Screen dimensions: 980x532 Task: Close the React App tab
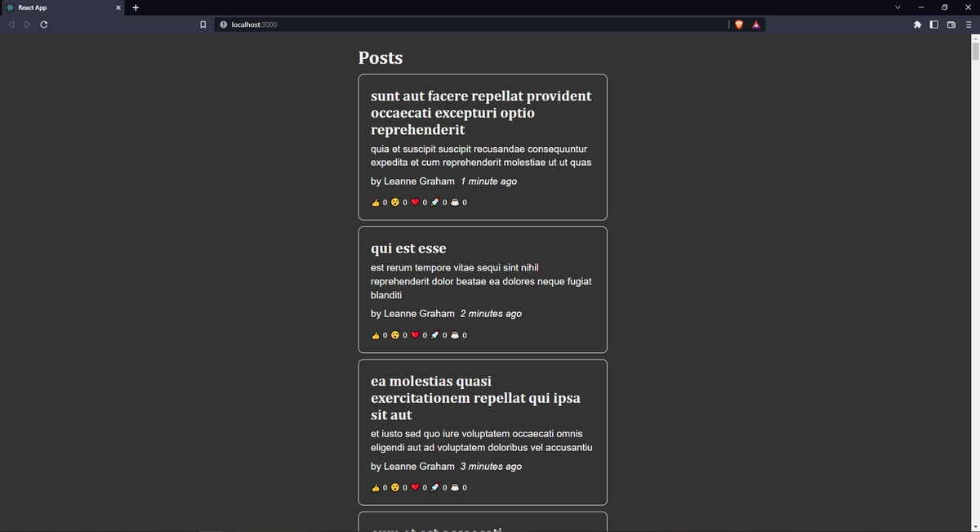pyautogui.click(x=118, y=7)
